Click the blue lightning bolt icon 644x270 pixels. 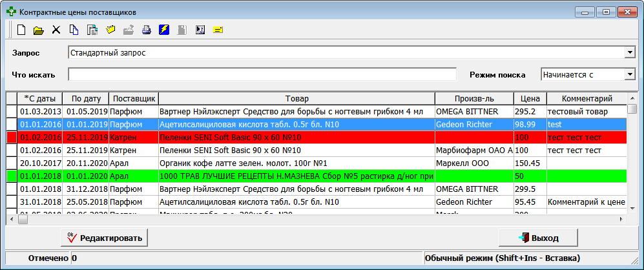[x=164, y=30]
